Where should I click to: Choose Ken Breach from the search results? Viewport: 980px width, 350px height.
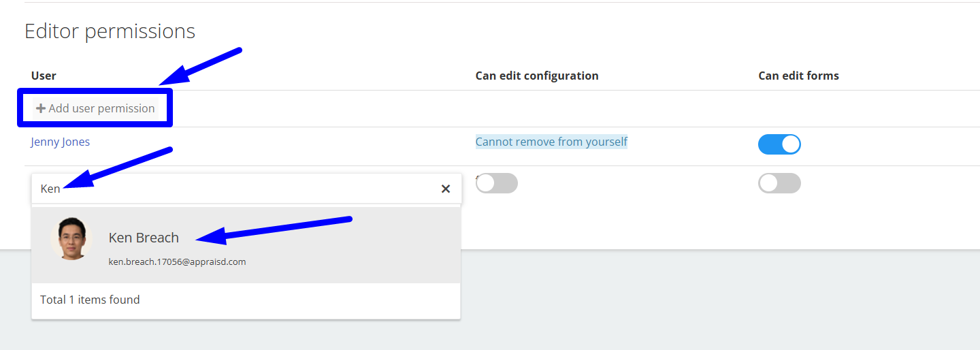pos(246,245)
